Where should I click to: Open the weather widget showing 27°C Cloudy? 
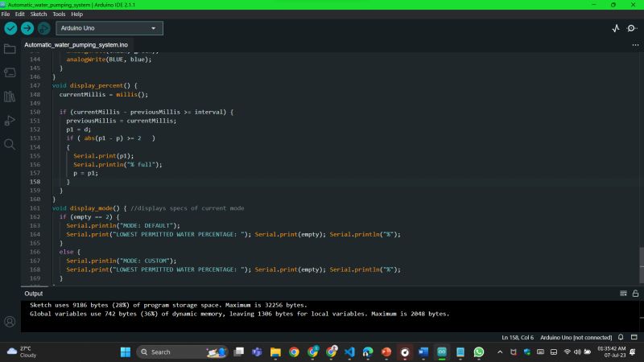click(x=23, y=352)
